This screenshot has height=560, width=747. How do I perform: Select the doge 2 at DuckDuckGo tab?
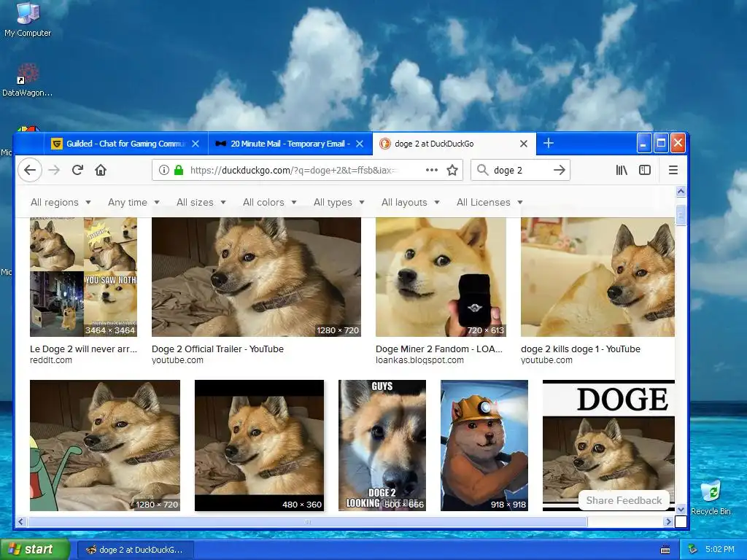click(x=454, y=144)
